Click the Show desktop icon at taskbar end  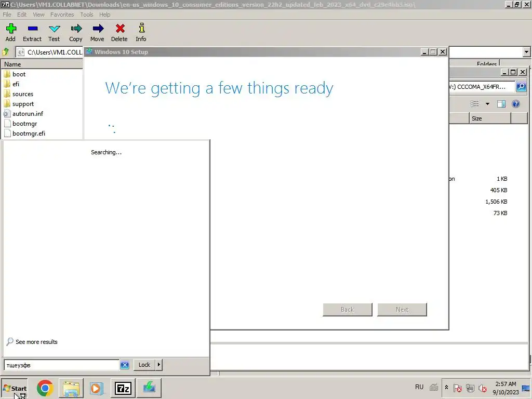coord(526,388)
